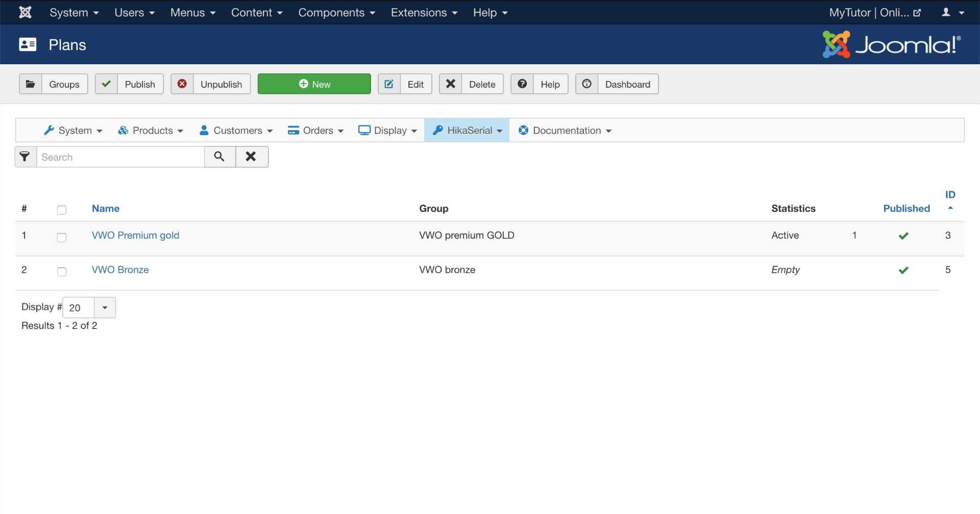Click the Groups folder icon

point(31,84)
